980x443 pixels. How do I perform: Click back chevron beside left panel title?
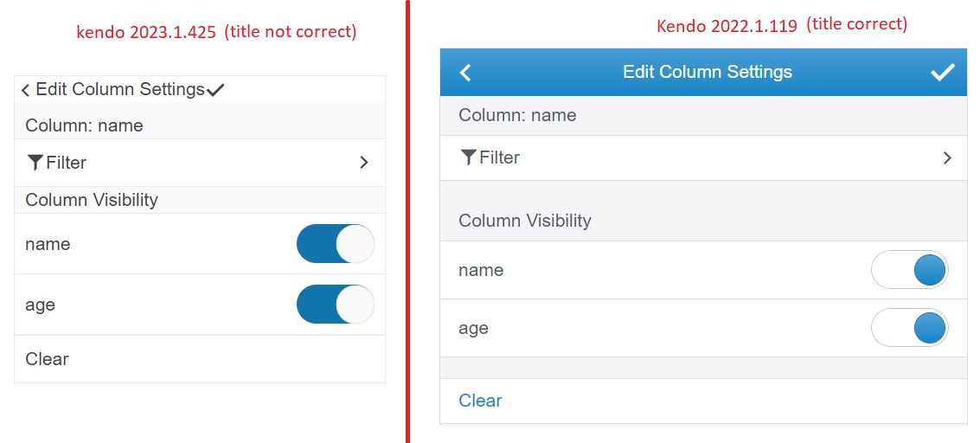click(25, 90)
